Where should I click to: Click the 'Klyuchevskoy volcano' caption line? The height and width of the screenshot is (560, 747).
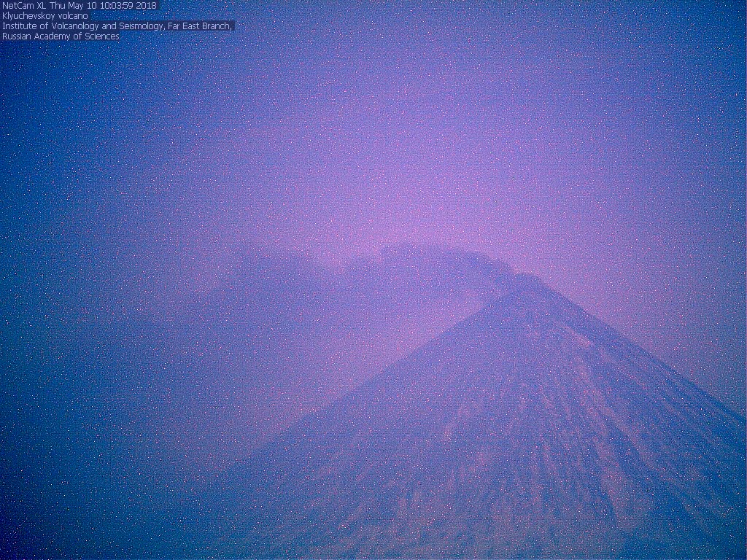coord(44,16)
